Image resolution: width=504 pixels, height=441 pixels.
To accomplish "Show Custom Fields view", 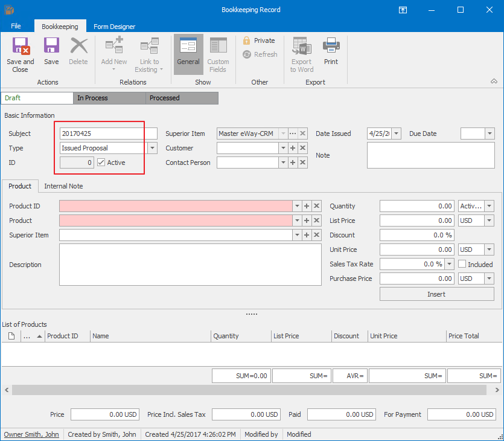I will coord(218,55).
